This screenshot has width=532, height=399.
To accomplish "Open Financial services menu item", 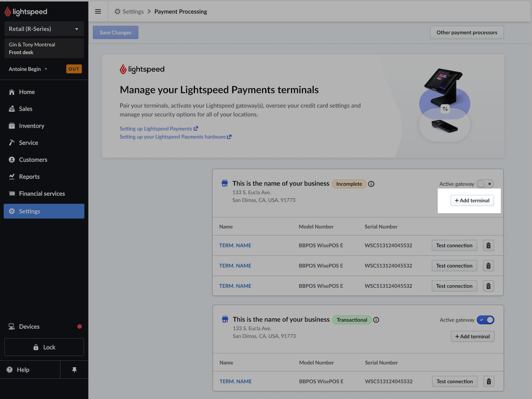I will [x=42, y=194].
